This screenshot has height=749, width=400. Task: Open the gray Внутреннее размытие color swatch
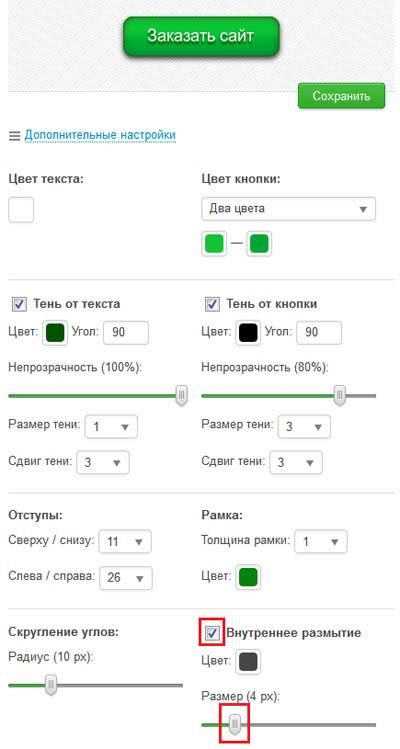pyautogui.click(x=248, y=662)
